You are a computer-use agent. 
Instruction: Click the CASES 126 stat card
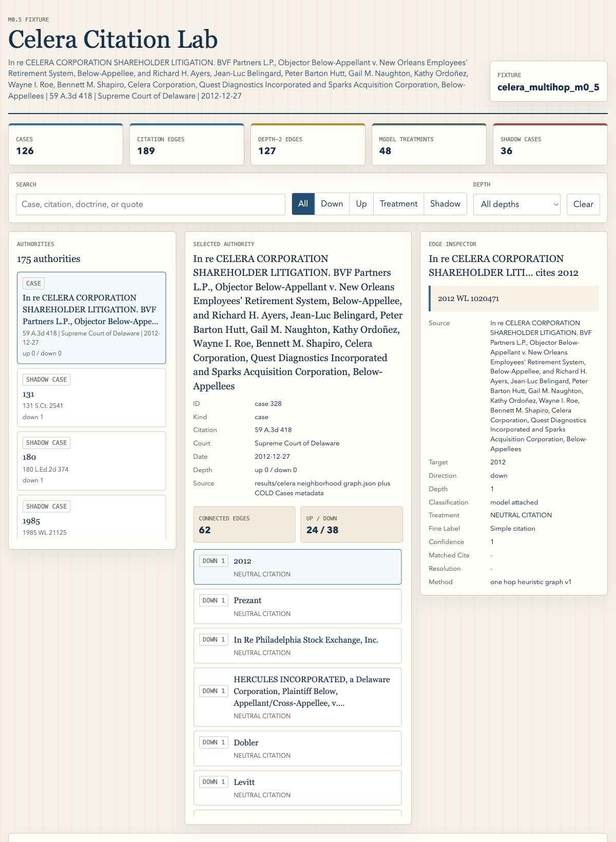pyautogui.click(x=66, y=144)
